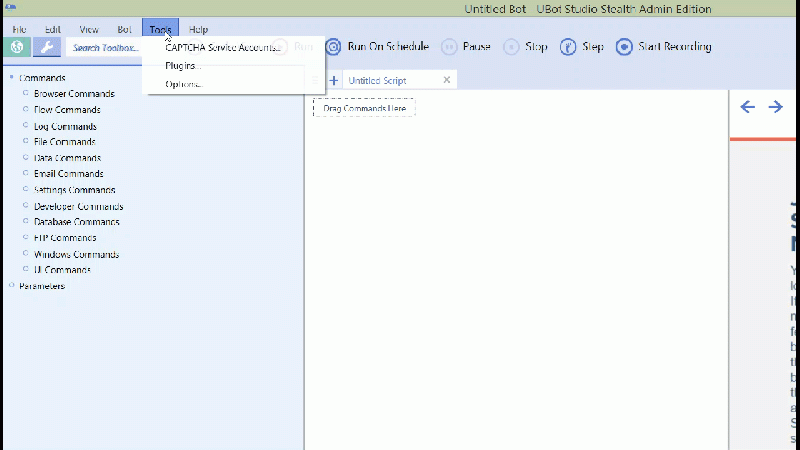Open the Help menu
This screenshot has width=800, height=450.
click(198, 30)
